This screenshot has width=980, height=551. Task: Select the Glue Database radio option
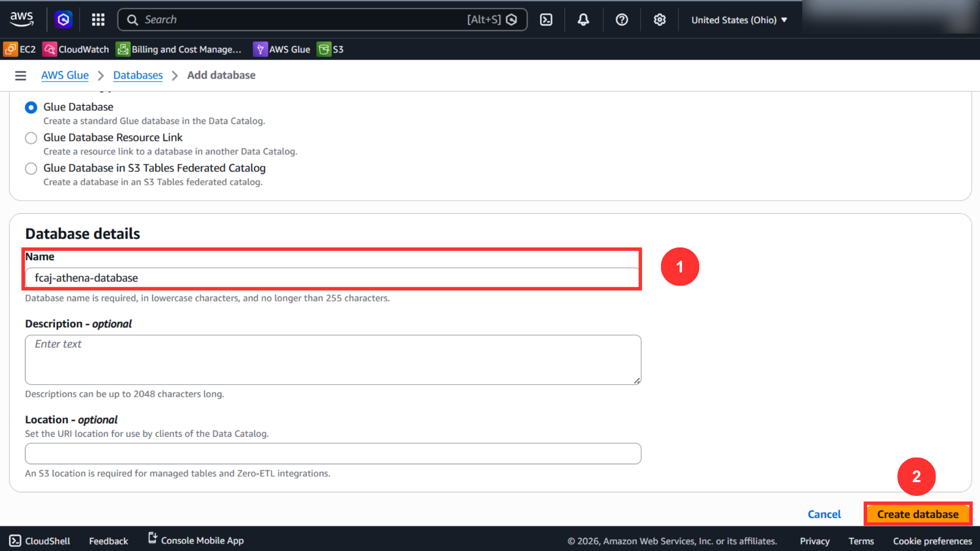[31, 107]
